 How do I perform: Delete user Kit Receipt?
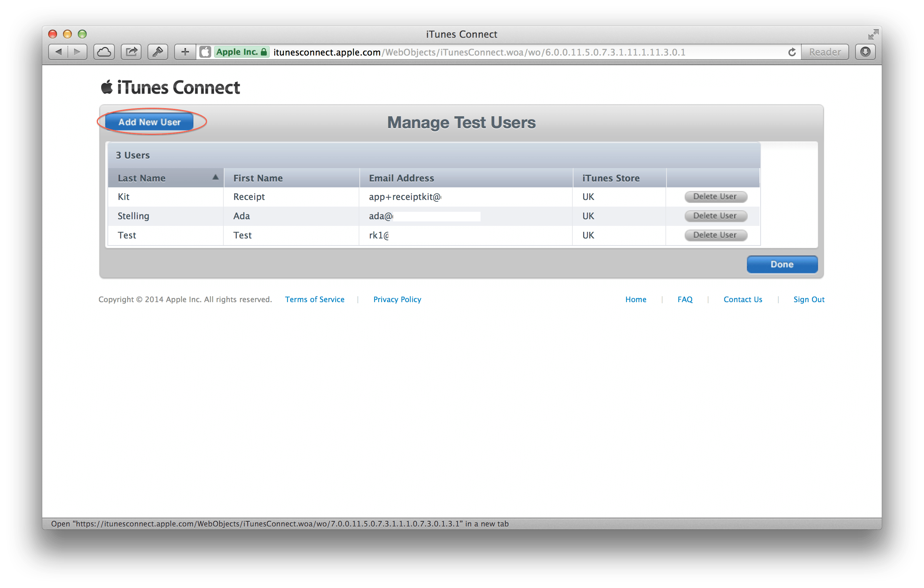715,197
